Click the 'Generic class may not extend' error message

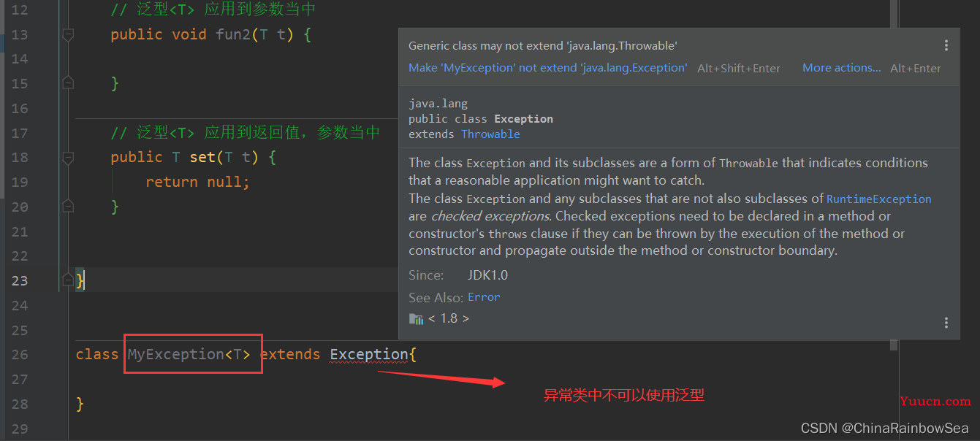(543, 45)
